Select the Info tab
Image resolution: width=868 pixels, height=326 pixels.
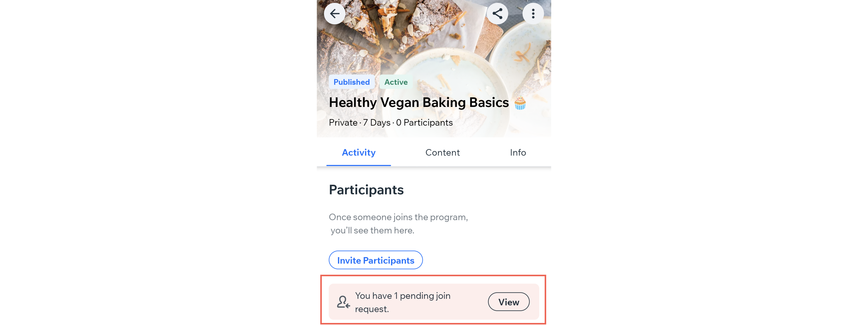coord(518,152)
